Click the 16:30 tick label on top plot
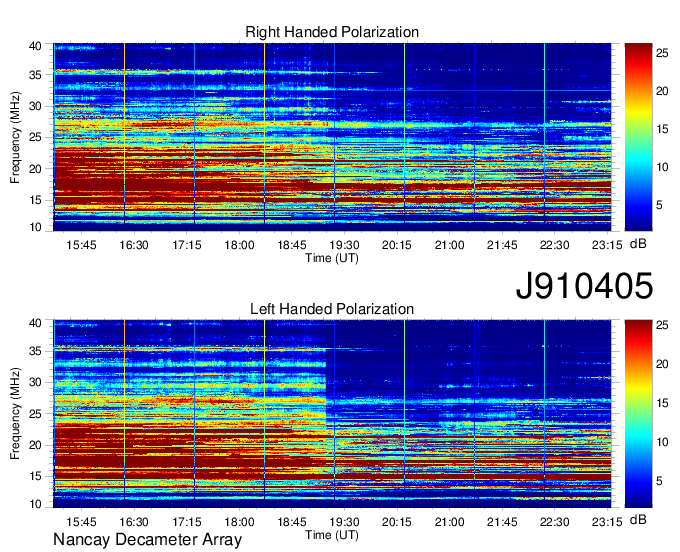The image size is (680, 552). [x=134, y=245]
